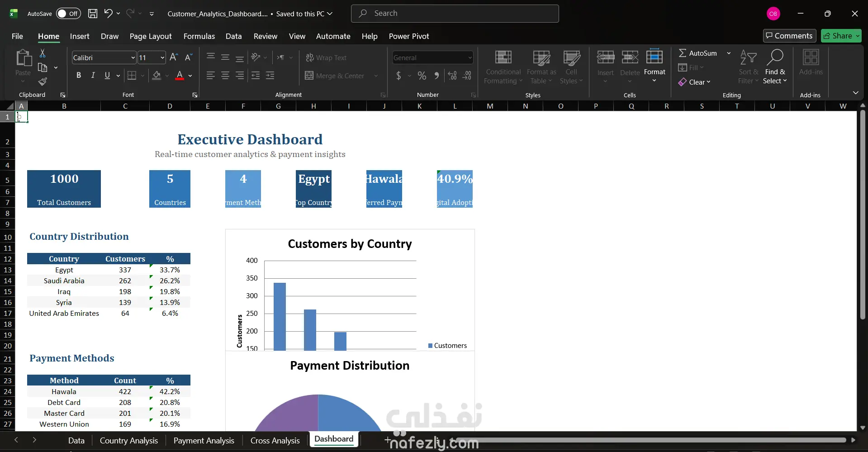868x452 pixels.
Task: Open the Comments button
Action: point(789,36)
